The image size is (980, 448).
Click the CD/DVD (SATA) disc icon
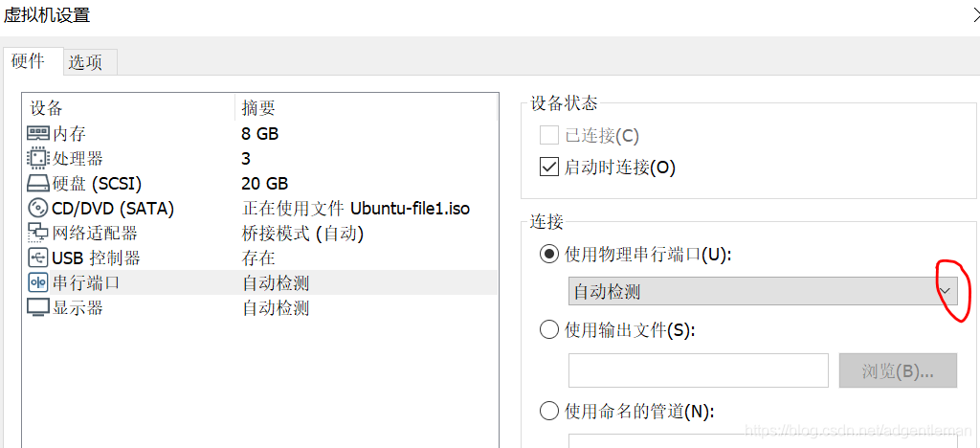coord(38,209)
